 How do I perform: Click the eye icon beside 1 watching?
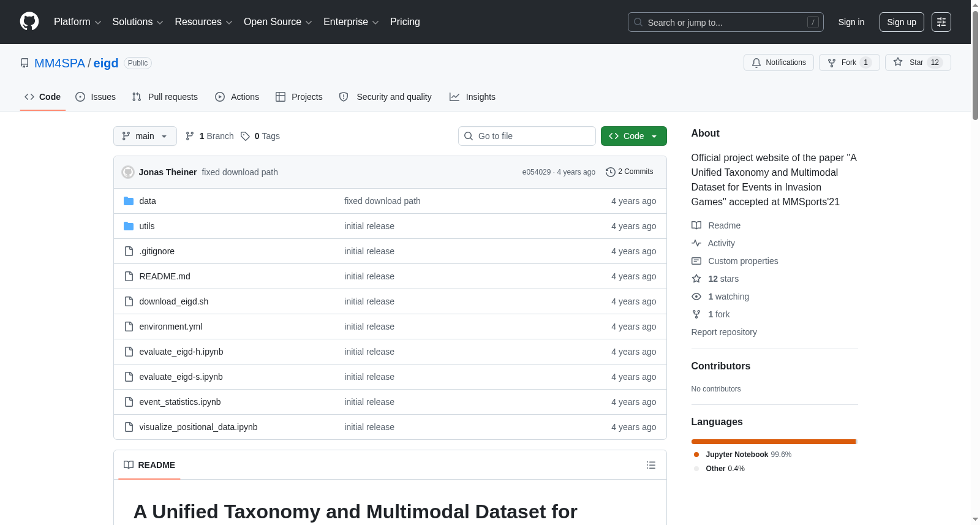click(x=696, y=296)
